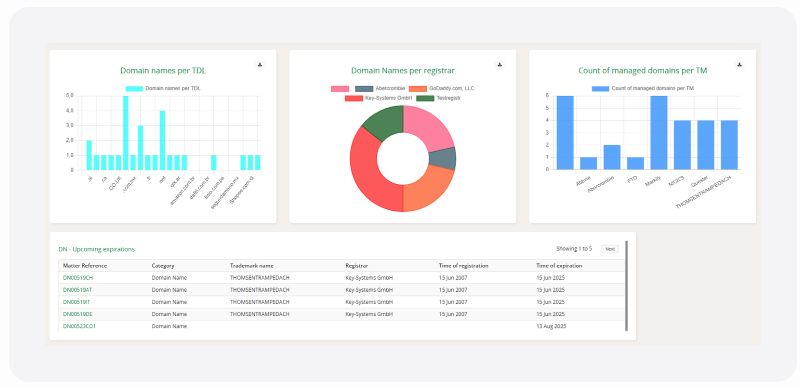Viewport: 800px width, 389px height.
Task: Click the Domain names per TDL title
Action: (x=163, y=70)
